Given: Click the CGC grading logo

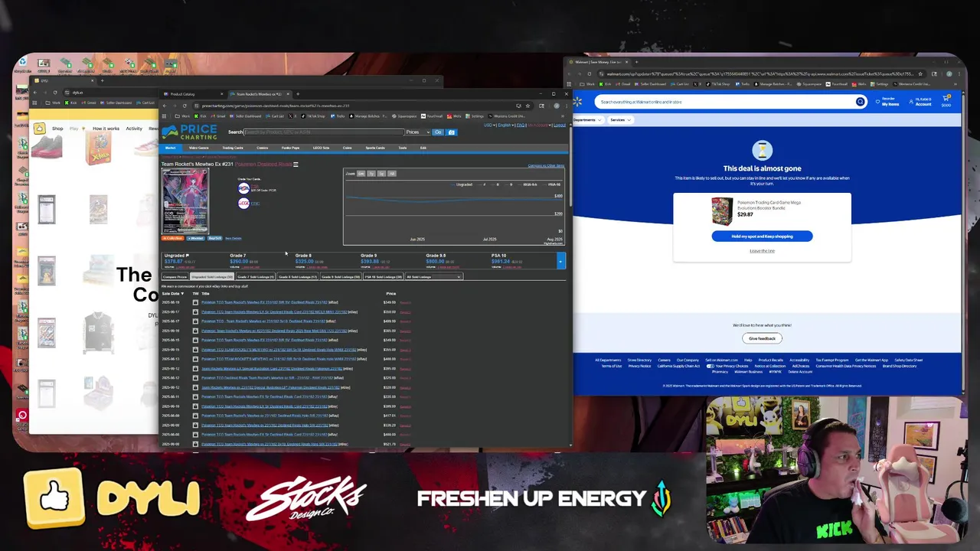Looking at the screenshot, I should (243, 203).
